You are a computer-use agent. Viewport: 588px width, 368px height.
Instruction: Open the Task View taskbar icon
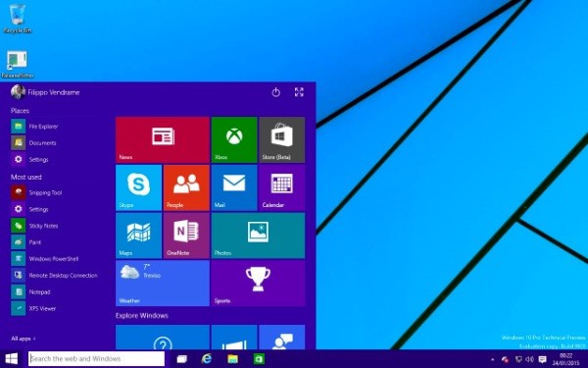click(x=182, y=359)
